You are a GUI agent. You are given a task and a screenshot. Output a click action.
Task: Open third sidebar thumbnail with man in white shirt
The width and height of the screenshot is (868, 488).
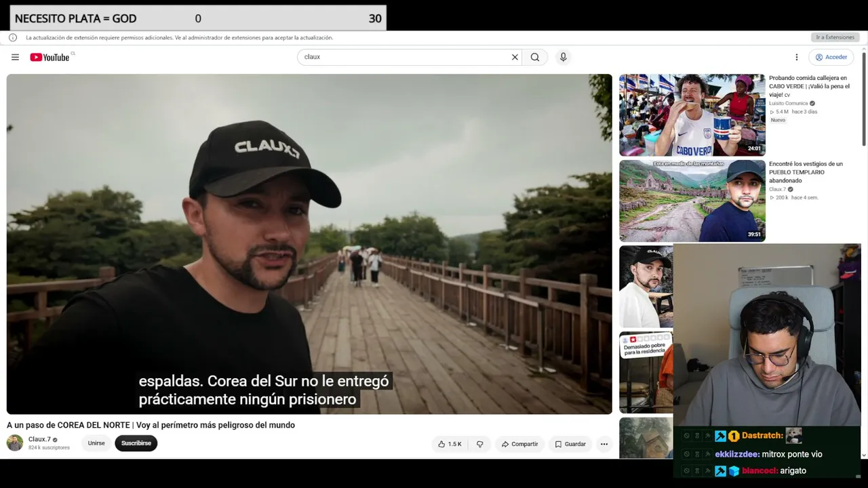[646, 286]
